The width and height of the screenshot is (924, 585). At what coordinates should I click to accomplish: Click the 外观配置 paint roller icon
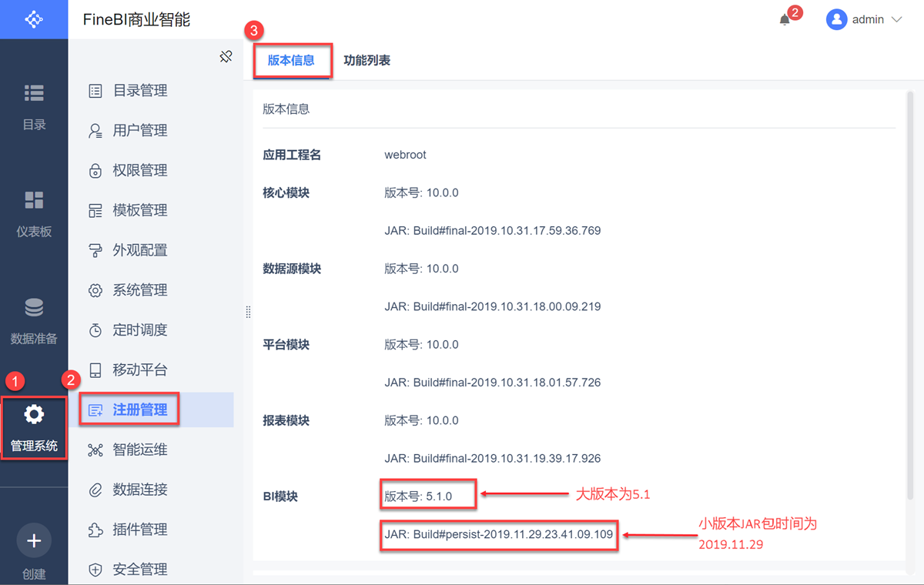coord(95,250)
